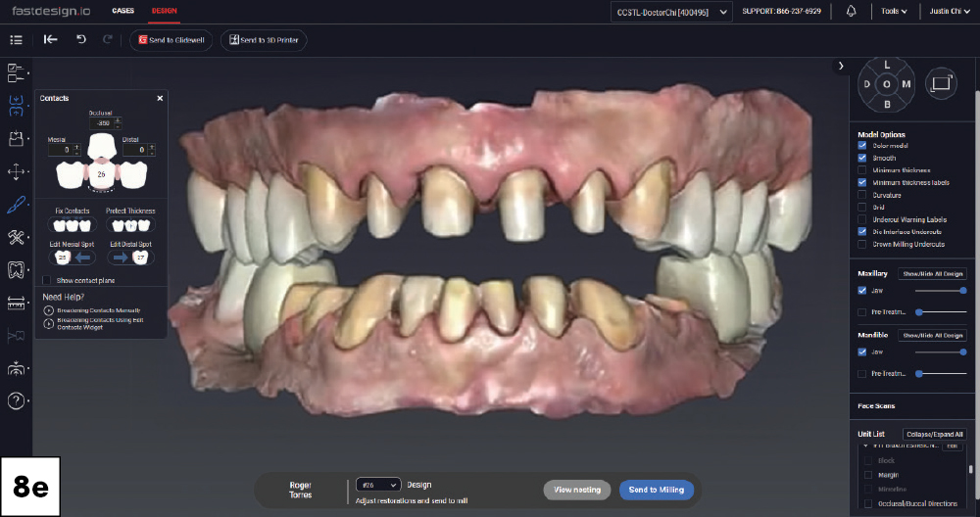This screenshot has width=980, height=517.
Task: Click Collapse/Expand All in Unit List
Action: (x=934, y=434)
